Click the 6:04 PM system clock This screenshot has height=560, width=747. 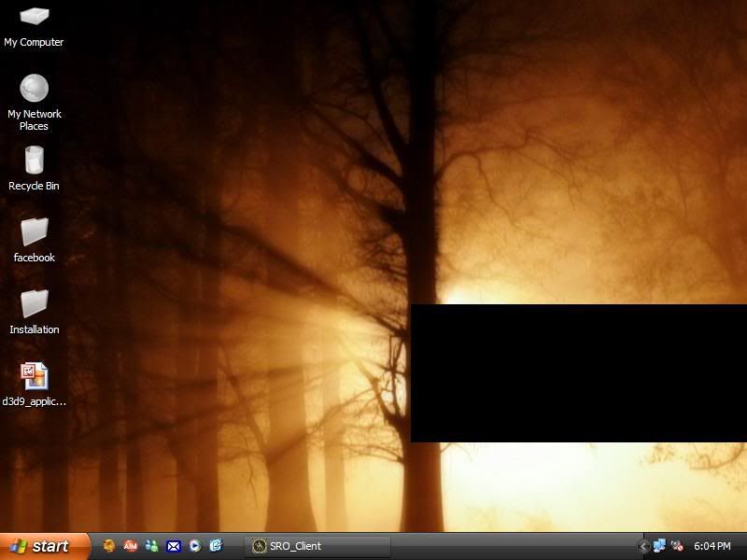tap(712, 546)
